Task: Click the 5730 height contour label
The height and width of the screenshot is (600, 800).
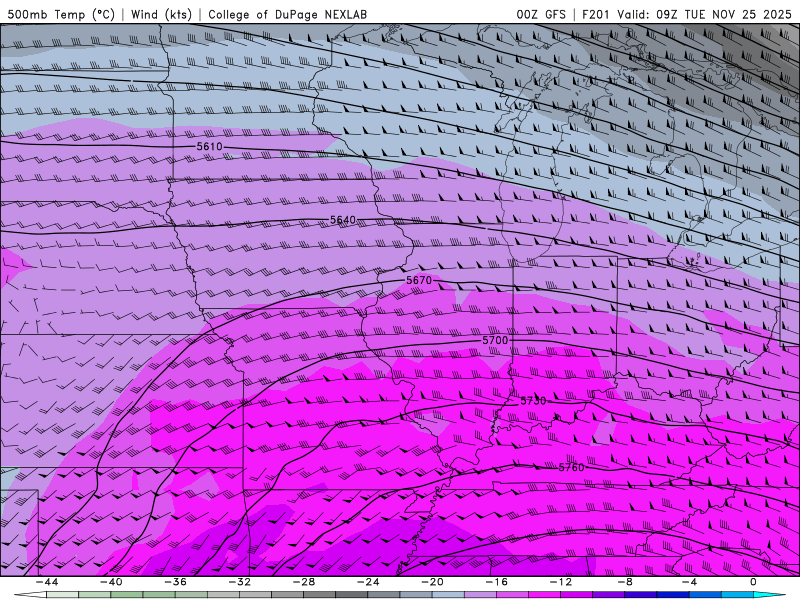Action: [533, 401]
